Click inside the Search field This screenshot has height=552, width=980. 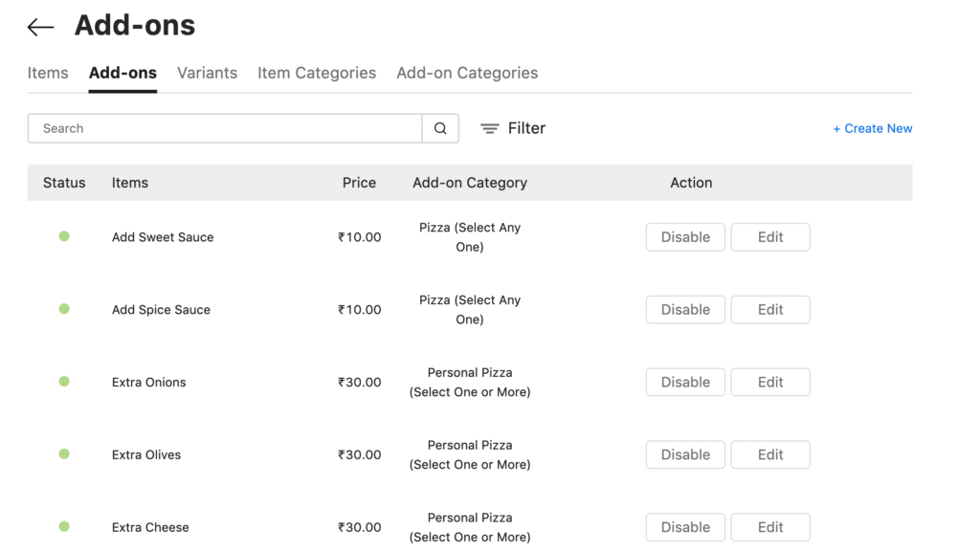click(x=220, y=127)
